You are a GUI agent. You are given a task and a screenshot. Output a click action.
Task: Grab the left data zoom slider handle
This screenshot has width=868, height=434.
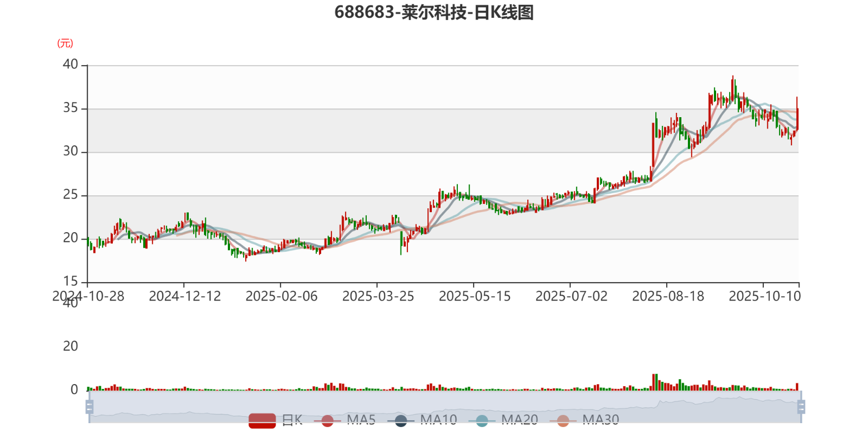[x=90, y=407]
